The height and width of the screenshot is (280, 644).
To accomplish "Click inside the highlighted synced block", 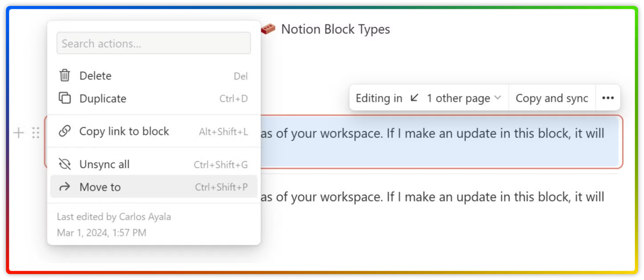I will click(x=419, y=142).
